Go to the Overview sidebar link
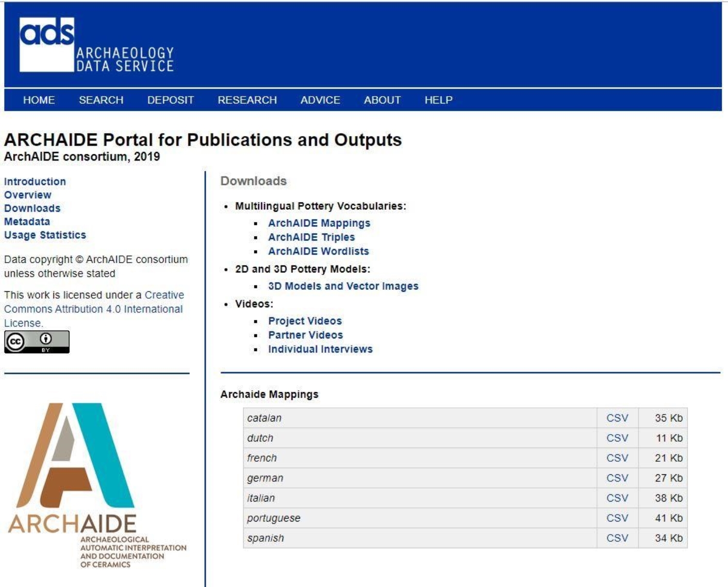728x587 pixels. [x=28, y=195]
